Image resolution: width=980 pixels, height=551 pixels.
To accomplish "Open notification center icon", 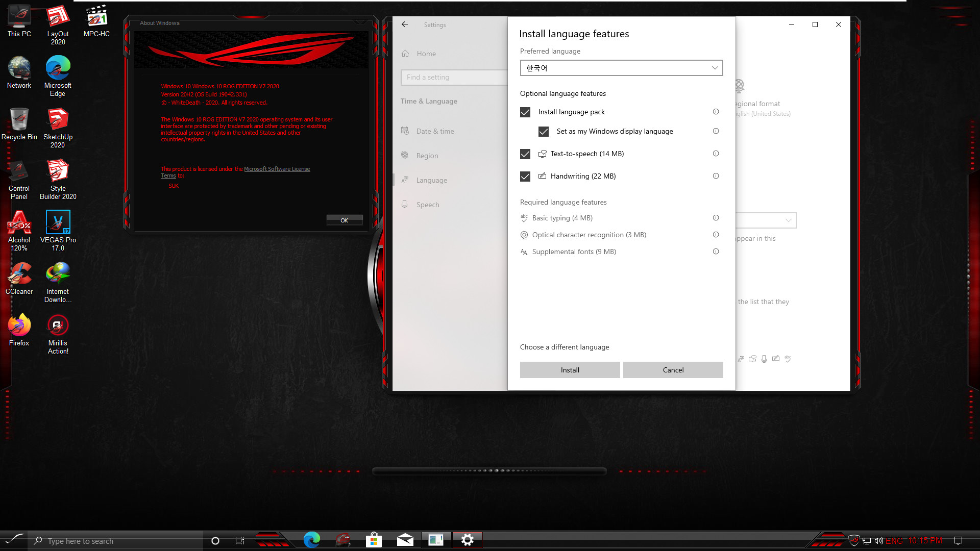I will pyautogui.click(x=958, y=541).
